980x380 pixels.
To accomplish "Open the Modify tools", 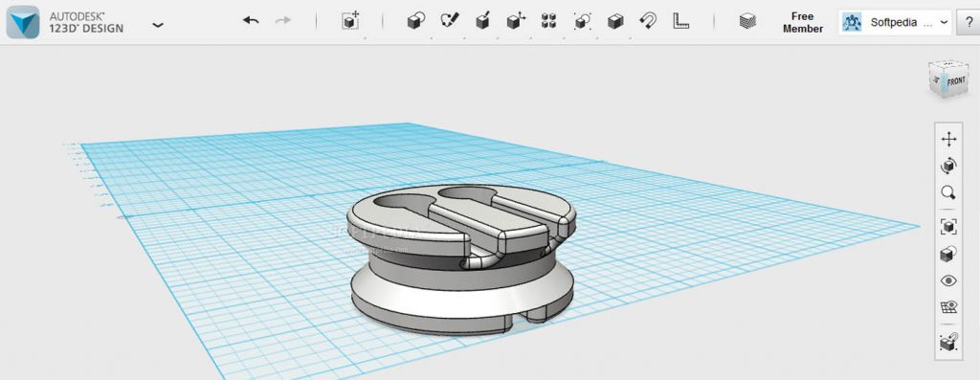I will [516, 21].
